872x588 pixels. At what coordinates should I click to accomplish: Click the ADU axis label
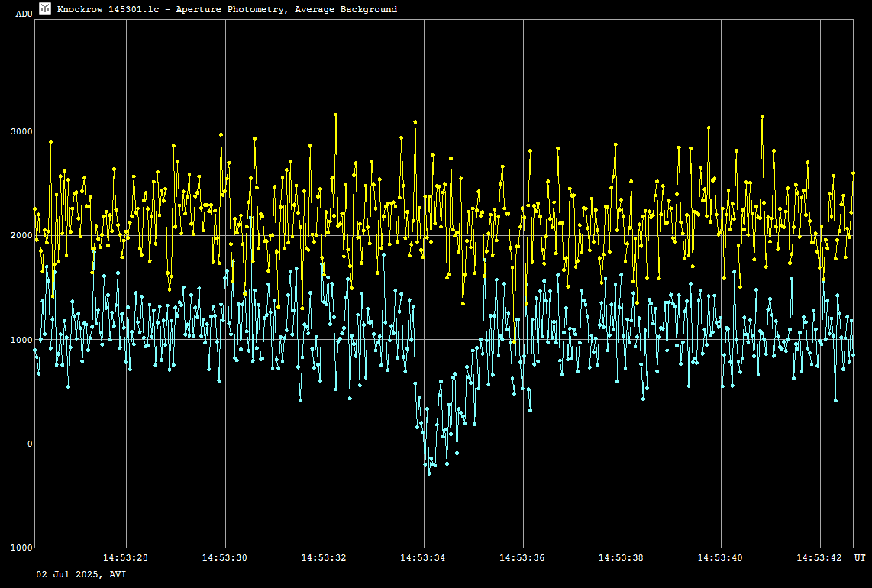pyautogui.click(x=24, y=14)
